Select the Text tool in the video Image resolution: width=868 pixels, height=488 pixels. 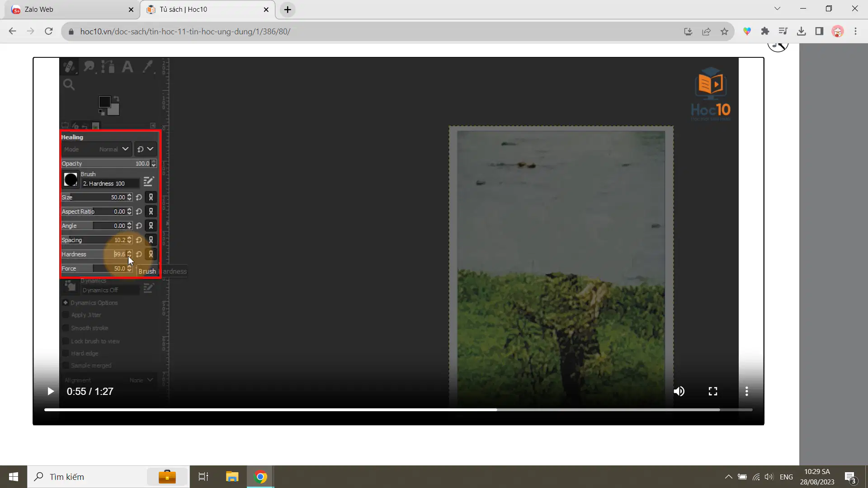coord(127,67)
